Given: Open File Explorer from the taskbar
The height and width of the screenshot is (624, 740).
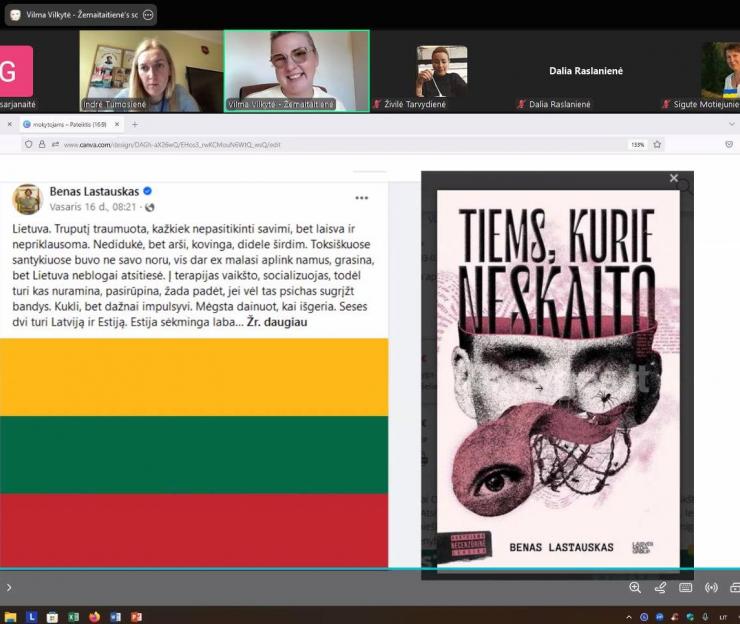Looking at the screenshot, I should tap(10, 616).
